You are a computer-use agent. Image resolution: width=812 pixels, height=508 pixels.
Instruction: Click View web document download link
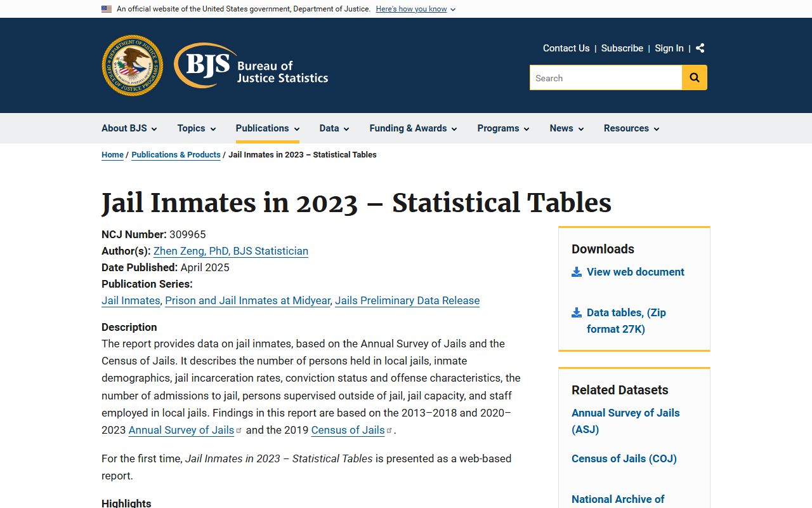636,272
